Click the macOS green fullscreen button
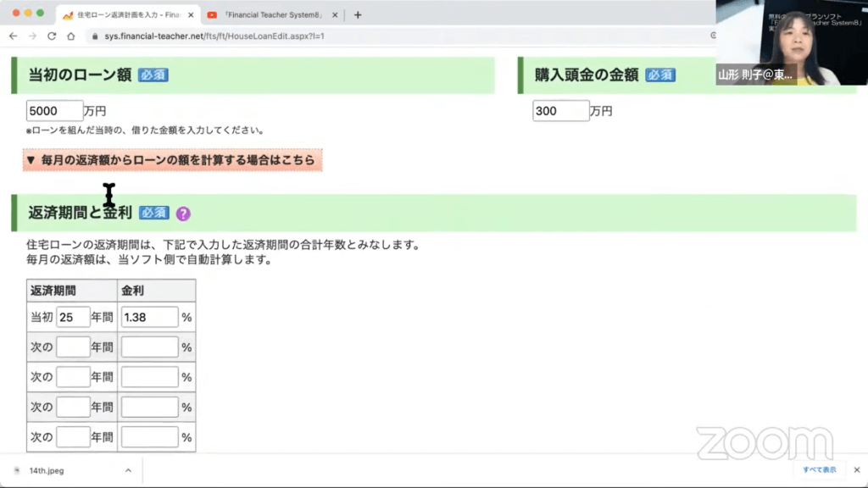Image resolution: width=868 pixels, height=488 pixels. pyautogui.click(x=40, y=13)
